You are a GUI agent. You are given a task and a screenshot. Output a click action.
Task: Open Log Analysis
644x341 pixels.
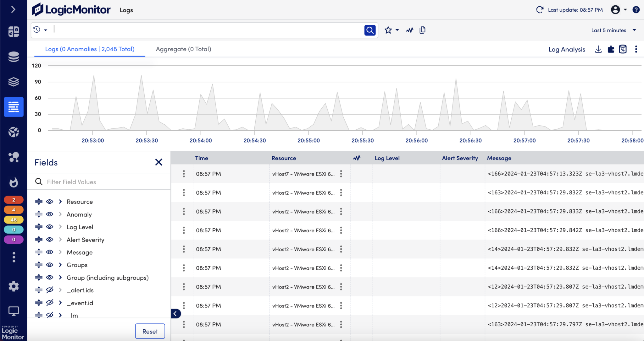pos(566,49)
